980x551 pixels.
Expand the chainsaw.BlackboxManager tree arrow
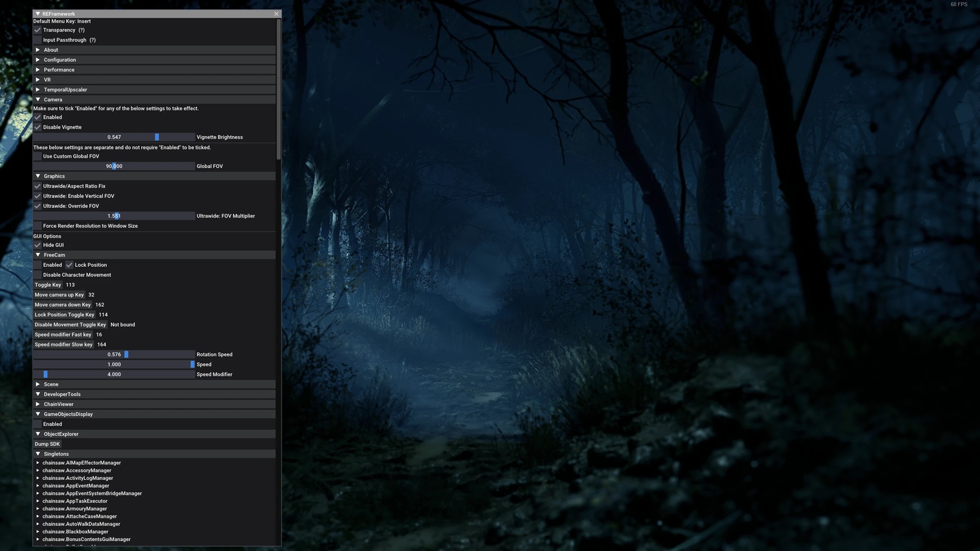tap(38, 532)
